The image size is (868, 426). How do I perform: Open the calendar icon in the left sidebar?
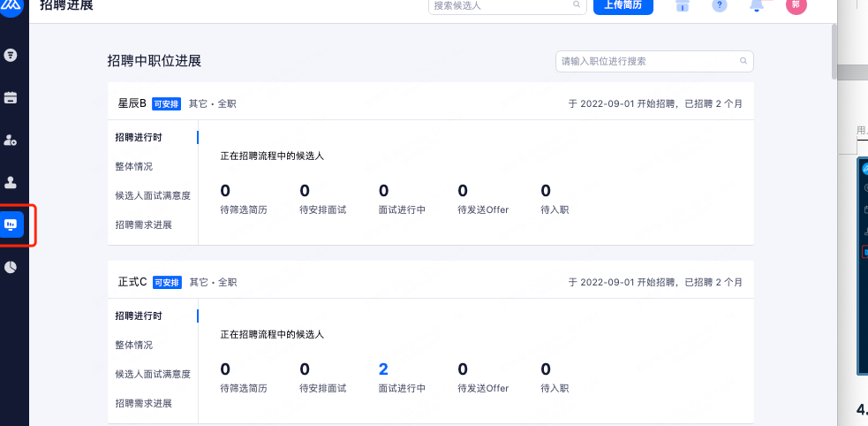click(x=11, y=97)
